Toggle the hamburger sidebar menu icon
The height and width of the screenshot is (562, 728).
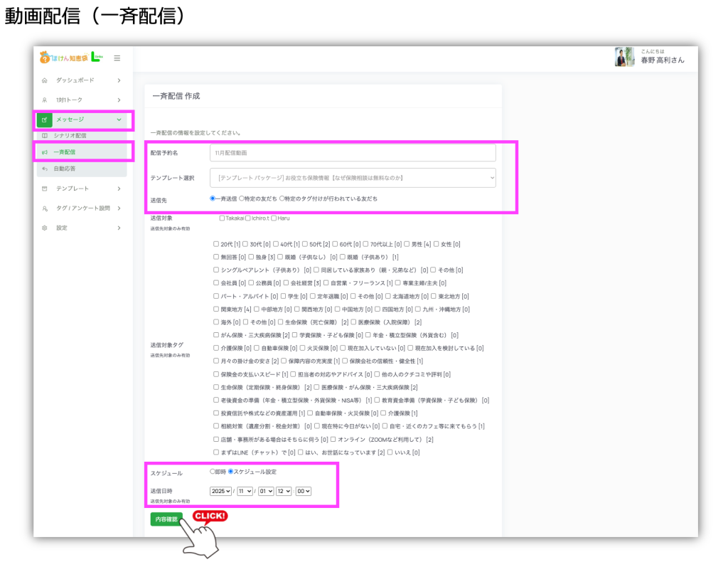click(117, 58)
